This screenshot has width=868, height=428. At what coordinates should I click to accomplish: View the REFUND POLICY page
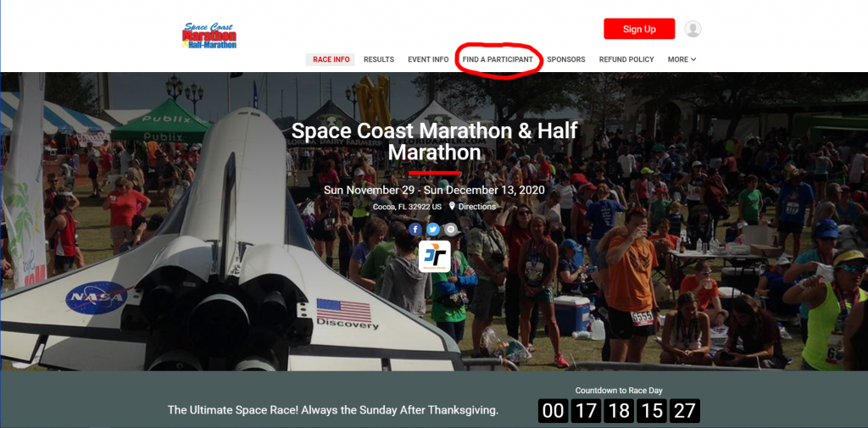point(626,59)
